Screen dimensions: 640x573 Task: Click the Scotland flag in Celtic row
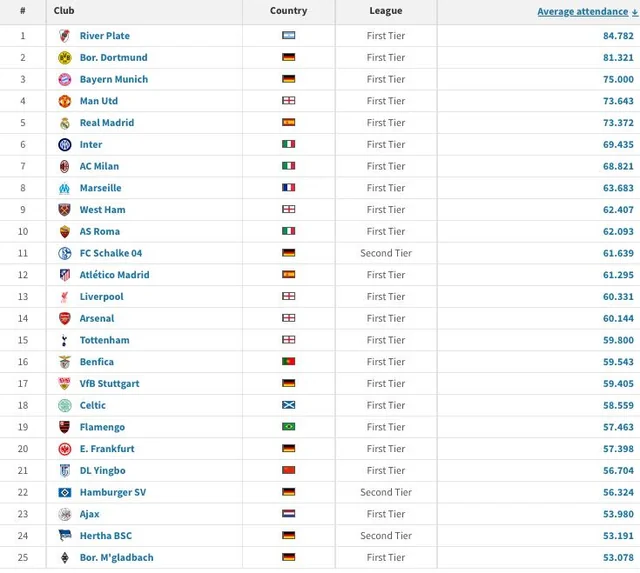click(x=288, y=406)
